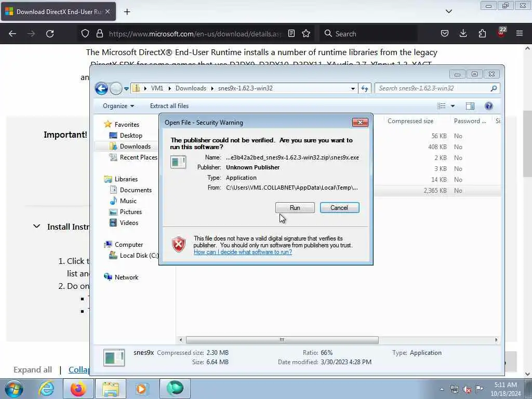Select Computer in the navigation pane
The image size is (532, 399).
tap(129, 245)
